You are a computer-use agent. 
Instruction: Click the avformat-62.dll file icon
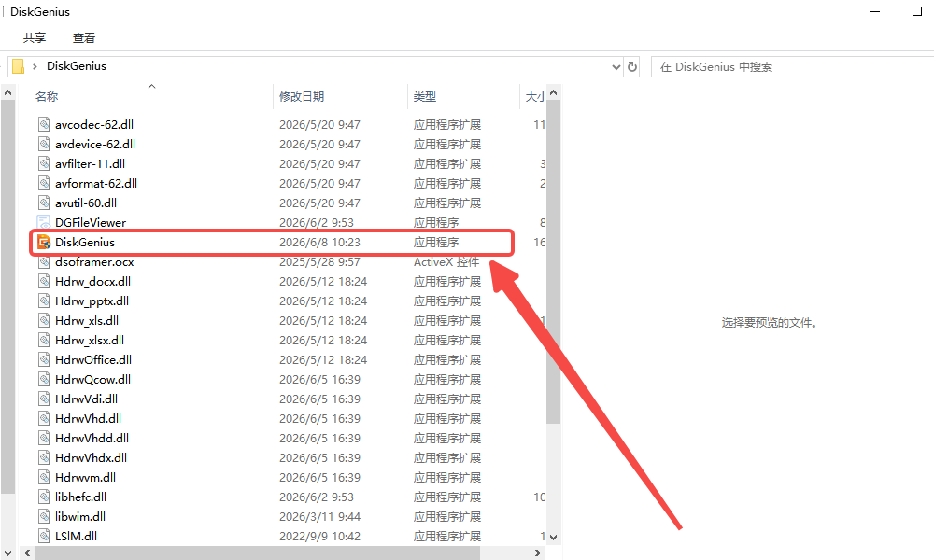44,183
